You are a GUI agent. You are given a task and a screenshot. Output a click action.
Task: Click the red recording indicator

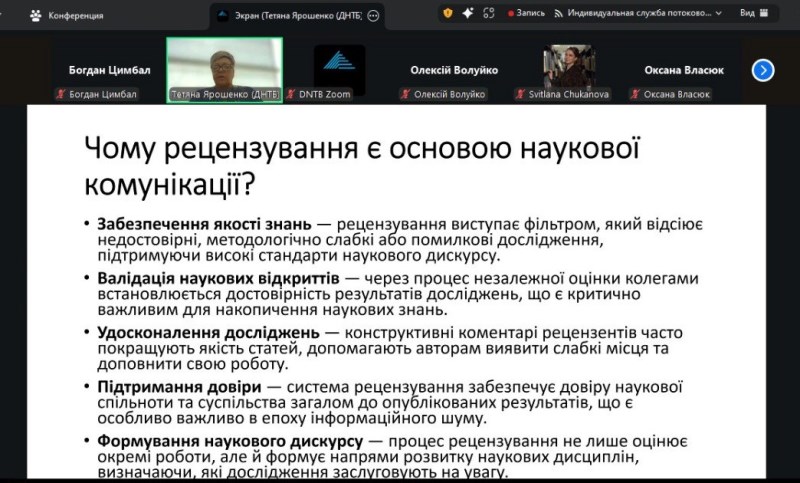pos(510,14)
